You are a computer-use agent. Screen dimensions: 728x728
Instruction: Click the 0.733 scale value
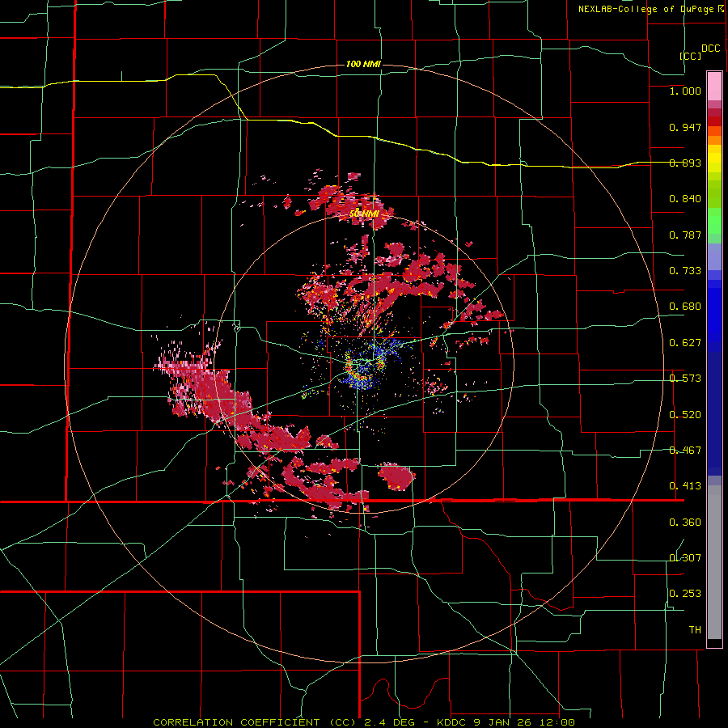(x=685, y=271)
